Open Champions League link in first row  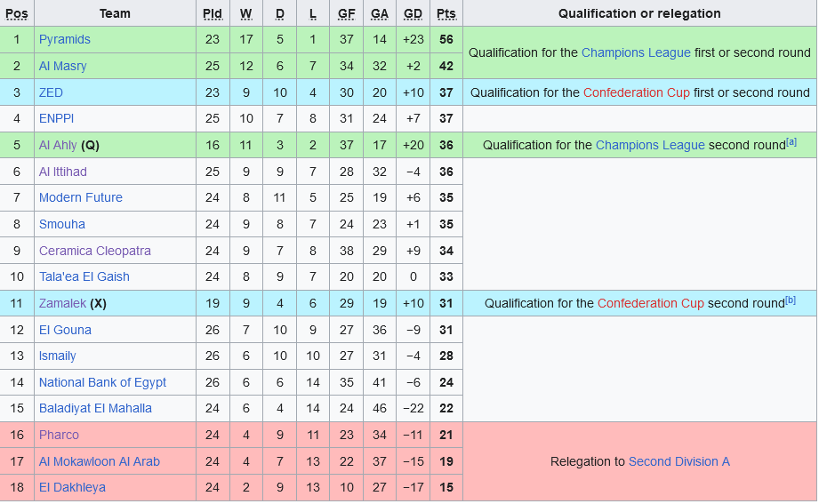point(636,53)
